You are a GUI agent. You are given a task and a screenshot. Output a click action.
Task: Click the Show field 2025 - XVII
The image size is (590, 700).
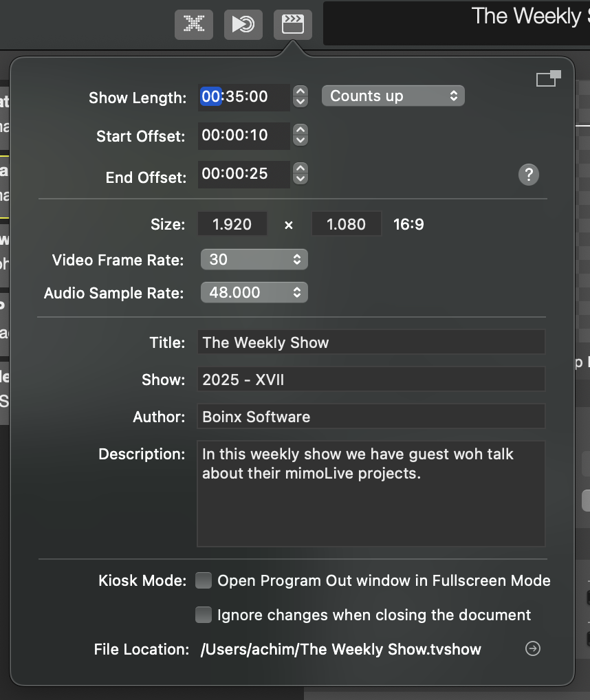371,380
